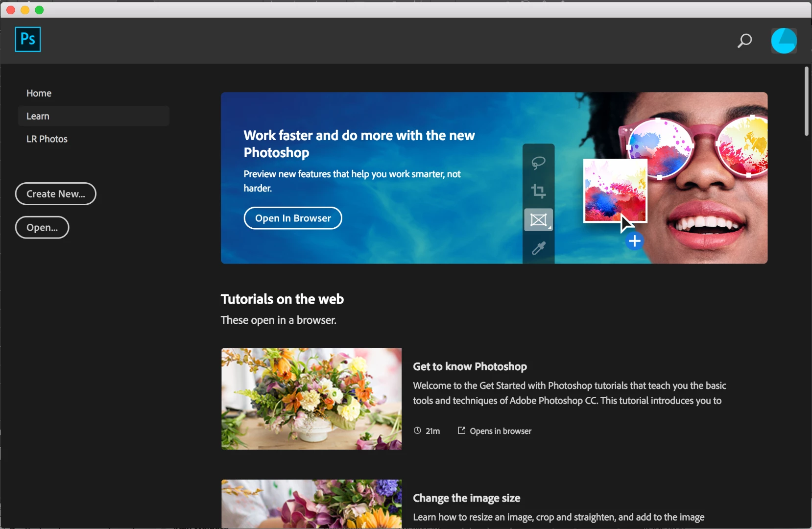Click the yellow window minimize button

click(25, 10)
